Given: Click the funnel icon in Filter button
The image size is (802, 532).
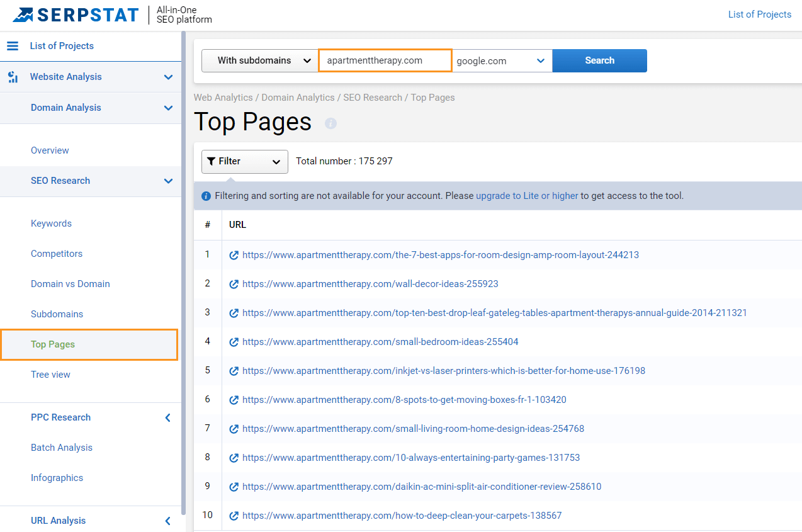Looking at the screenshot, I should 212,161.
